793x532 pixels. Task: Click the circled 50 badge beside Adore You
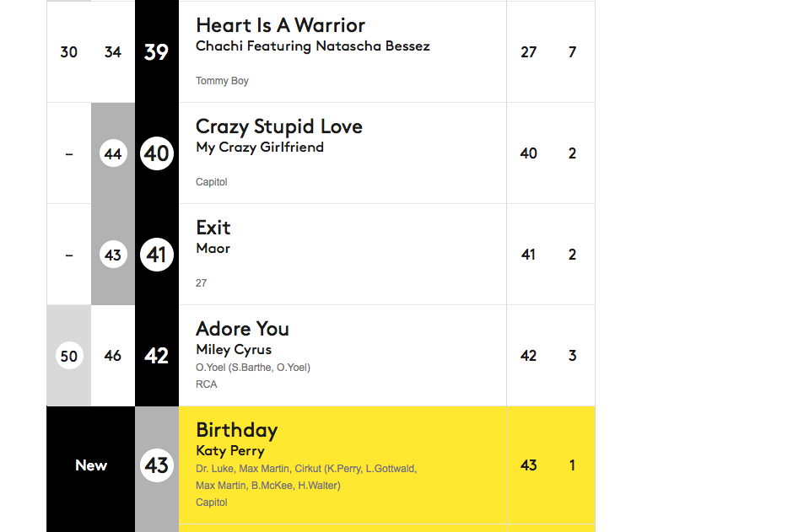click(x=69, y=356)
